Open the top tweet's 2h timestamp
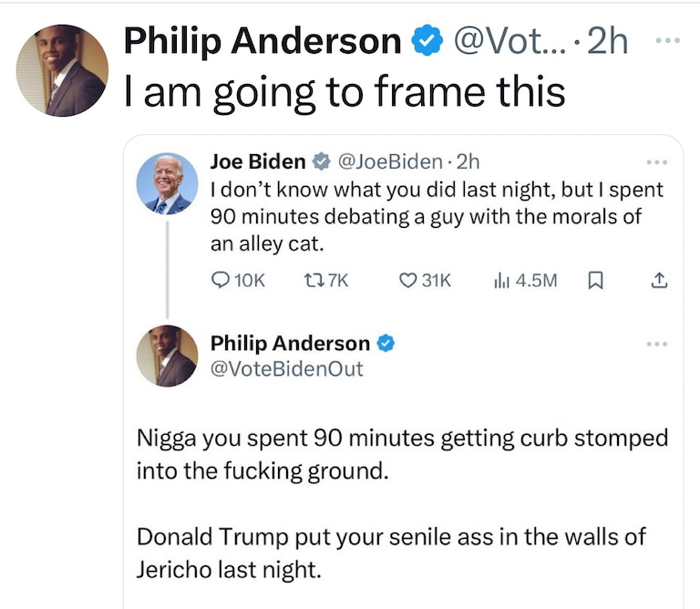This screenshot has width=700, height=609. coord(609,41)
